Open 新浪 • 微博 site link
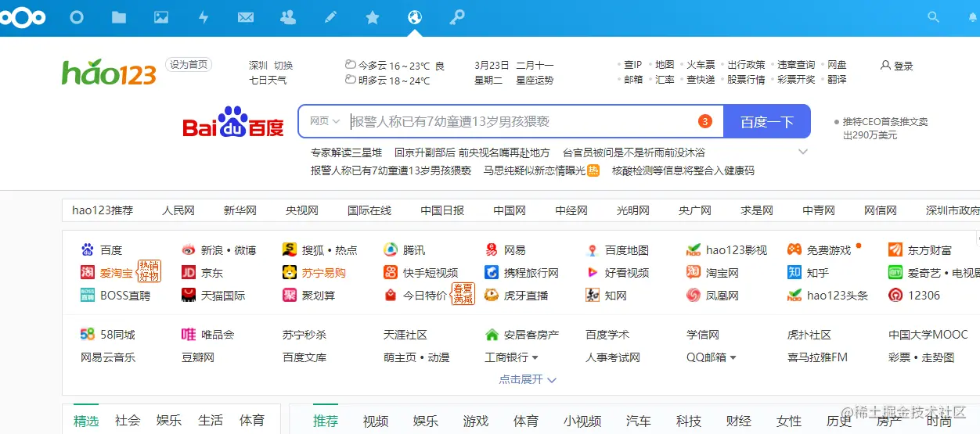Image resolution: width=980 pixels, height=434 pixels. pos(219,250)
